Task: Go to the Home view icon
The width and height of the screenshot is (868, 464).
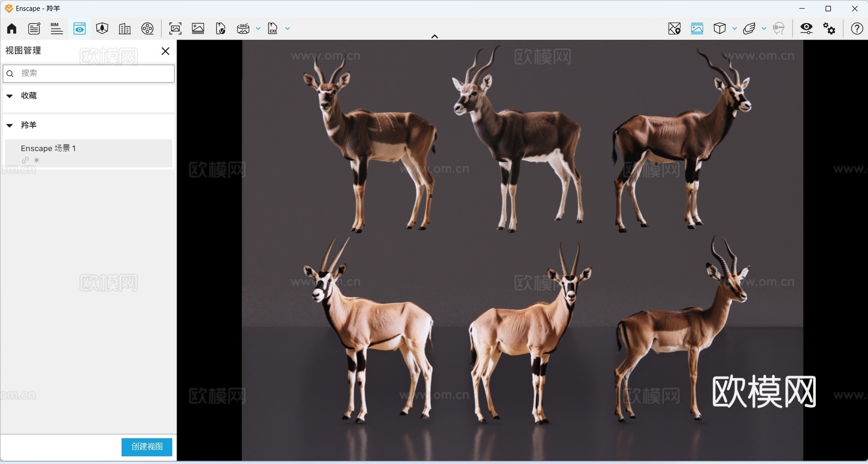Action: click(x=12, y=28)
